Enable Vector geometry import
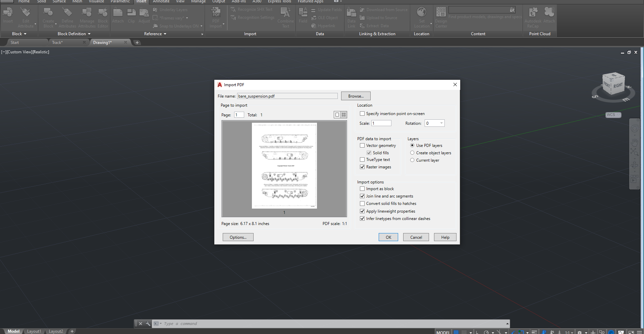Image resolution: width=644 pixels, height=334 pixels. point(362,145)
